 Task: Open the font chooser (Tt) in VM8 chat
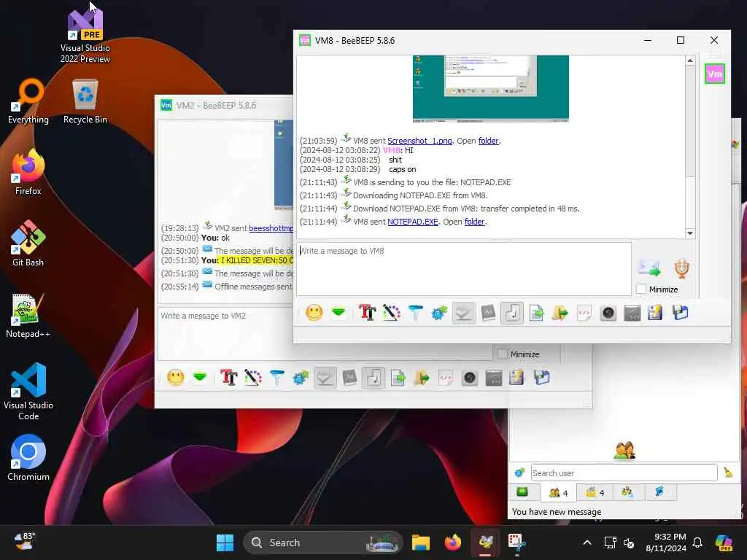(368, 313)
